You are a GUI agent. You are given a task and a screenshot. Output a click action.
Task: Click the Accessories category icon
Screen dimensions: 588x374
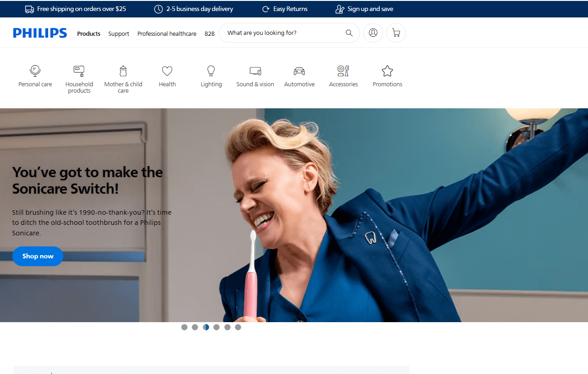pyautogui.click(x=343, y=71)
